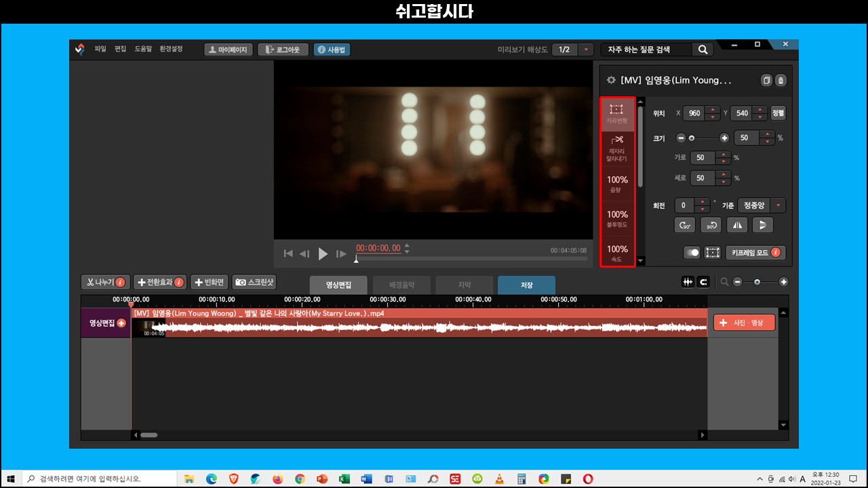Screen dimensions: 868x488
Task: Decrease clip size with minus button
Action: (681, 138)
